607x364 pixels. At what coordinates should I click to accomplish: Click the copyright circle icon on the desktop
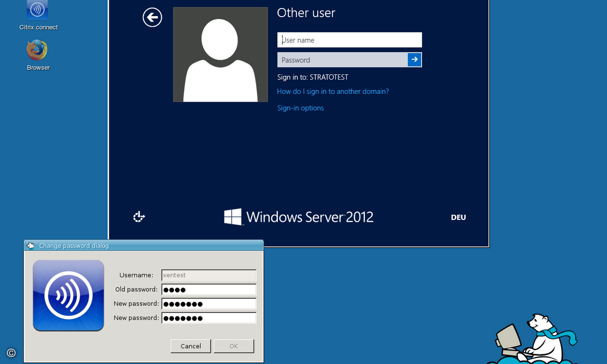pyautogui.click(x=11, y=353)
